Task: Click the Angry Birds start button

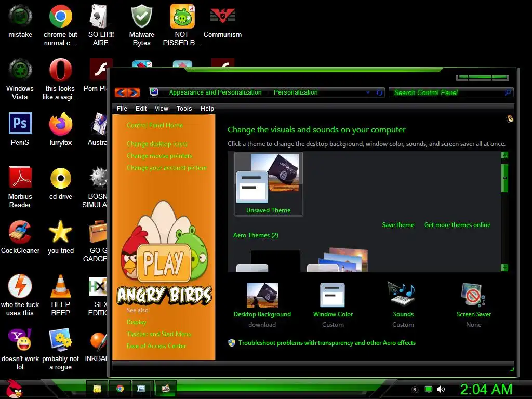Action: (14, 389)
